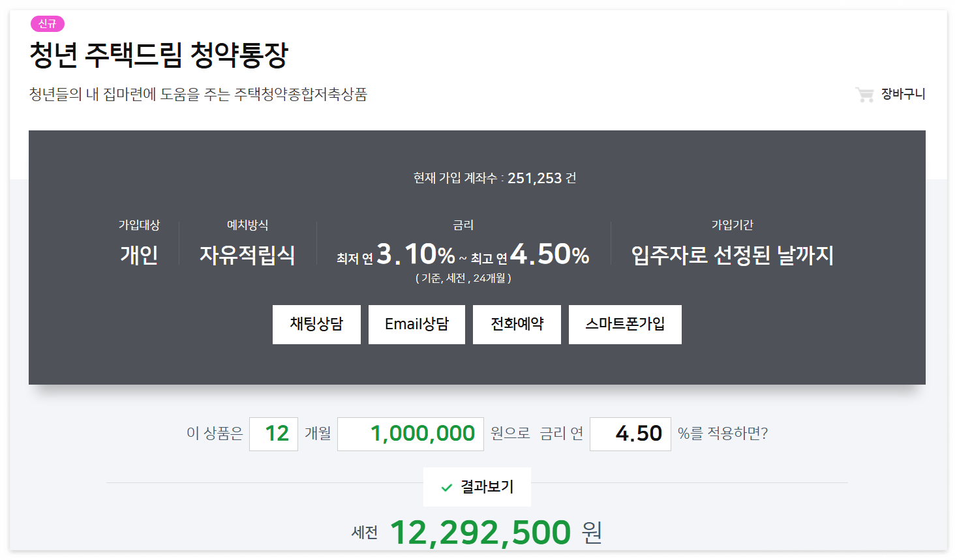Image resolution: width=957 pixels, height=560 pixels.
Task: Click the 4.50 percent interest rate field
Action: point(630,434)
